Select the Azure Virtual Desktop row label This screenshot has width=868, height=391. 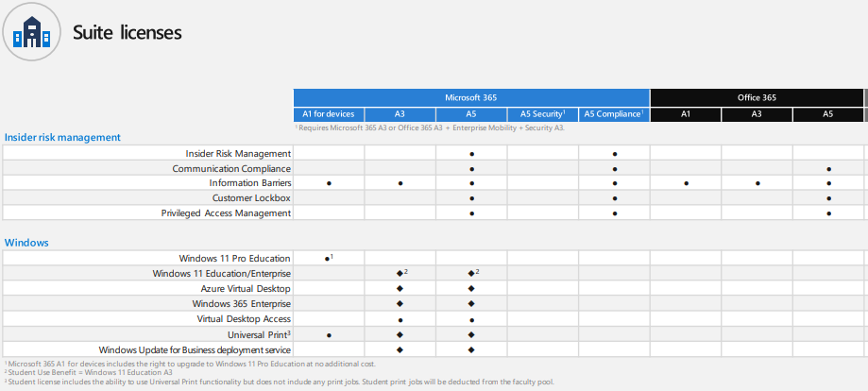click(x=246, y=289)
